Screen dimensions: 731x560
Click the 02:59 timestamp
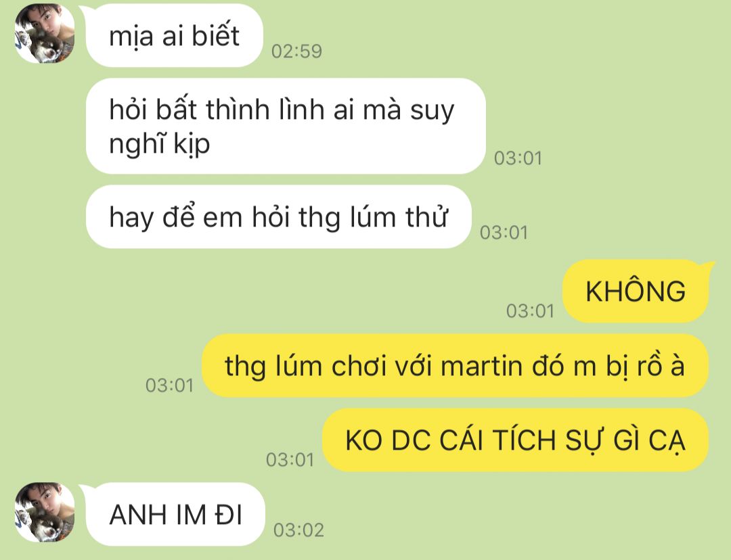click(296, 51)
